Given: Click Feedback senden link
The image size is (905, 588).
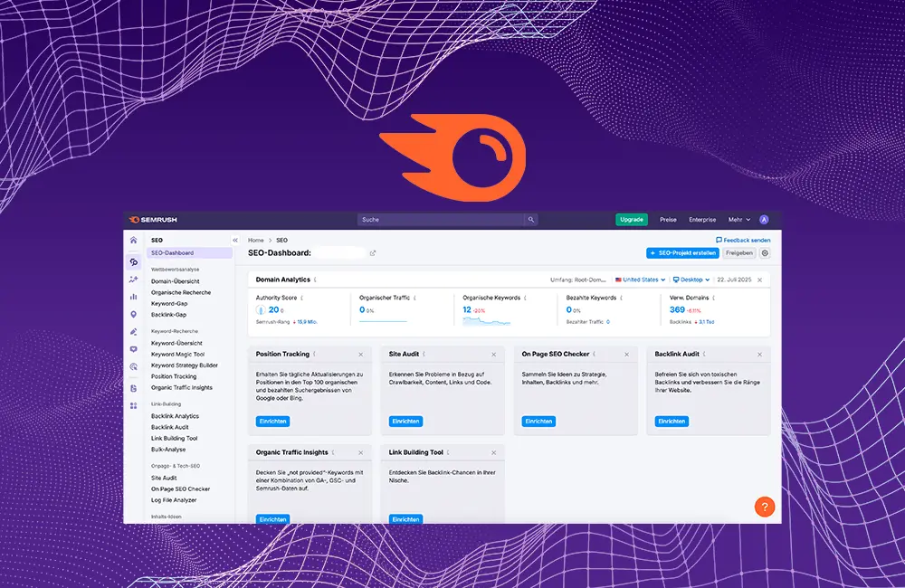Looking at the screenshot, I should pos(743,240).
